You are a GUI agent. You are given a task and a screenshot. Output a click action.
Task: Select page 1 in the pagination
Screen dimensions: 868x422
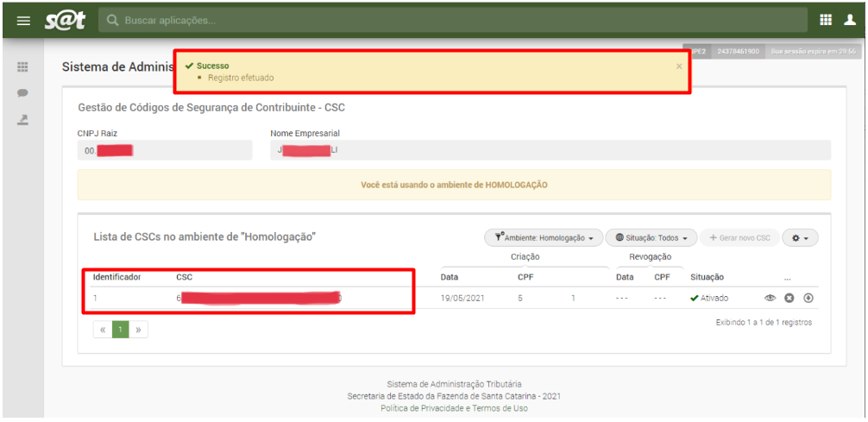click(x=122, y=330)
